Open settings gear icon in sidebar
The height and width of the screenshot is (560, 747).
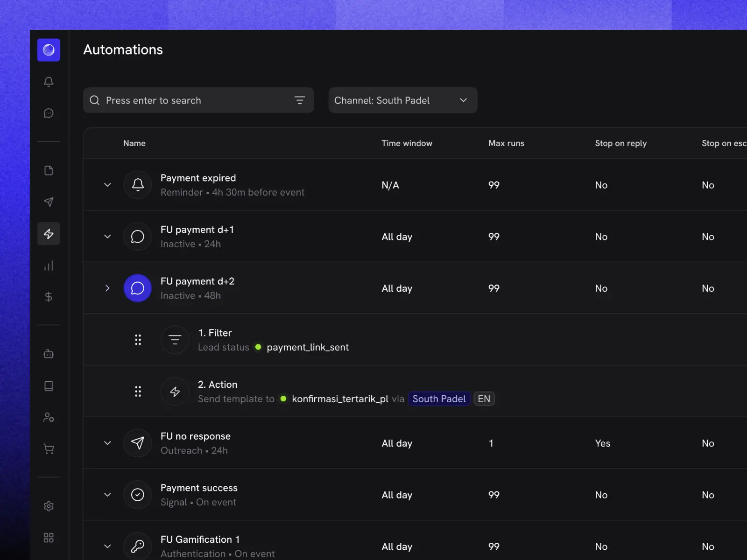[x=49, y=506]
